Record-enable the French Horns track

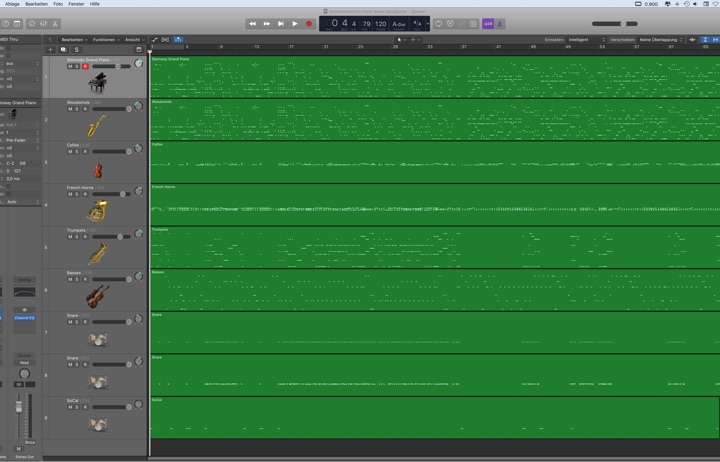(85, 194)
